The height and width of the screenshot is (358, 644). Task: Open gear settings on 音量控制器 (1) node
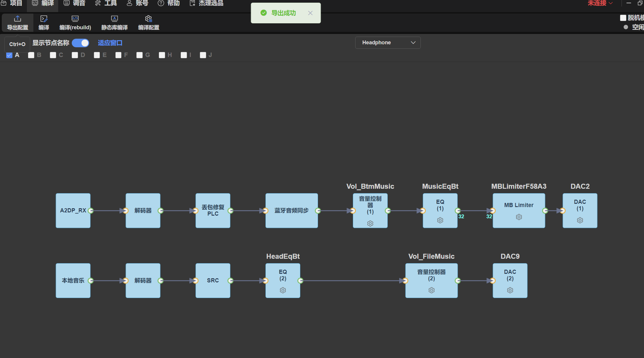tap(370, 224)
